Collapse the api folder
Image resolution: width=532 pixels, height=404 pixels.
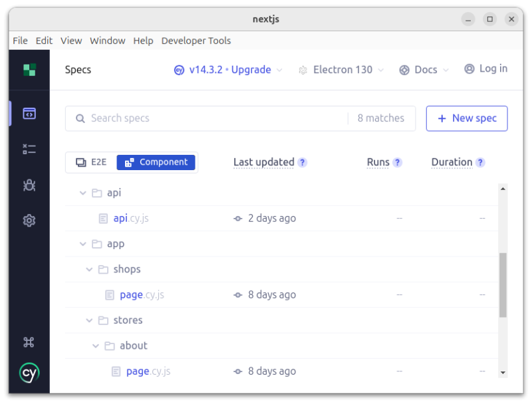click(x=83, y=193)
